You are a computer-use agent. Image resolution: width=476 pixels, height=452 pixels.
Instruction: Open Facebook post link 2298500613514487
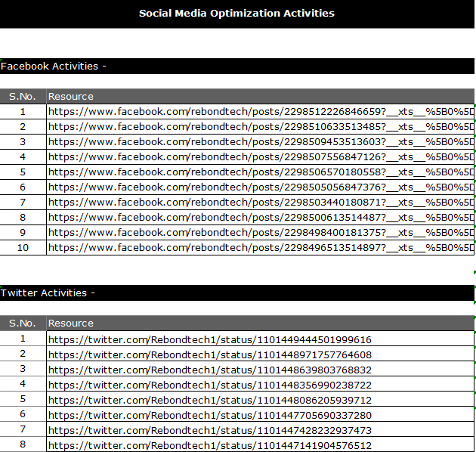pos(261,218)
